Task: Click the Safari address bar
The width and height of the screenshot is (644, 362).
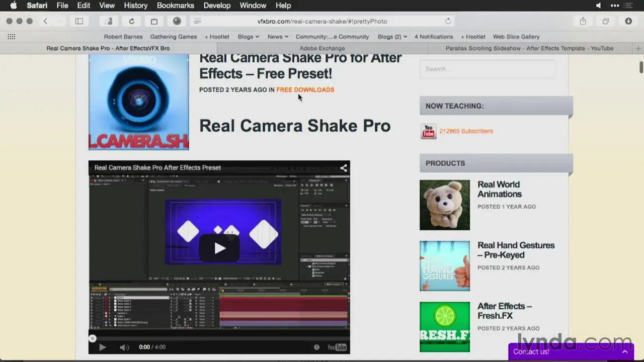Action: coord(322,21)
